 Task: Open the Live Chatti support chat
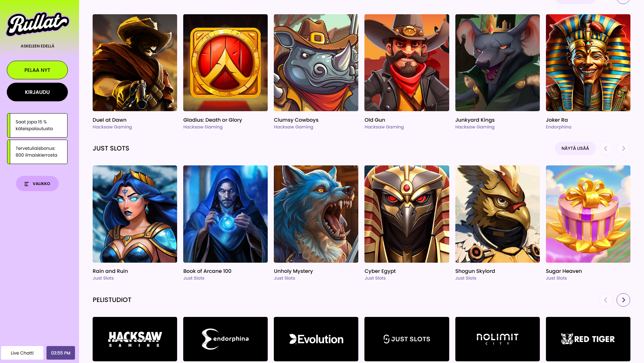(22, 353)
